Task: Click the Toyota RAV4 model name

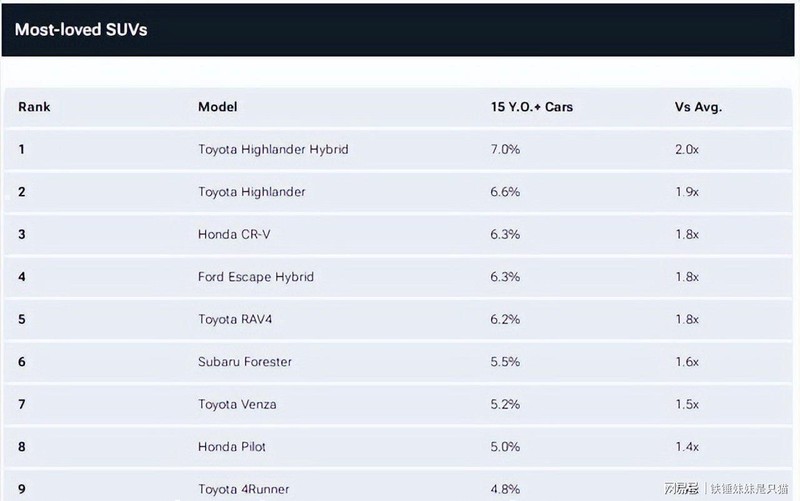Action: coord(237,319)
